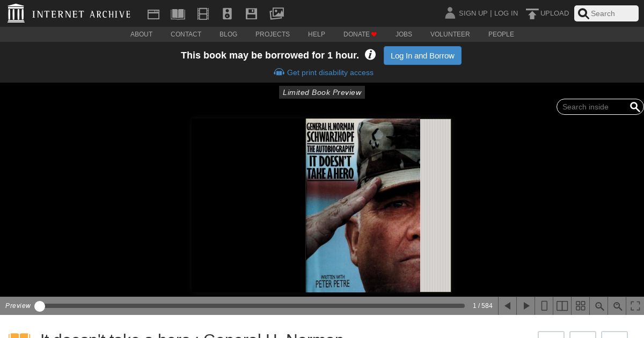Viewport: 644px width, 338px height.
Task: Switch to two-page view
Action: [x=562, y=306]
